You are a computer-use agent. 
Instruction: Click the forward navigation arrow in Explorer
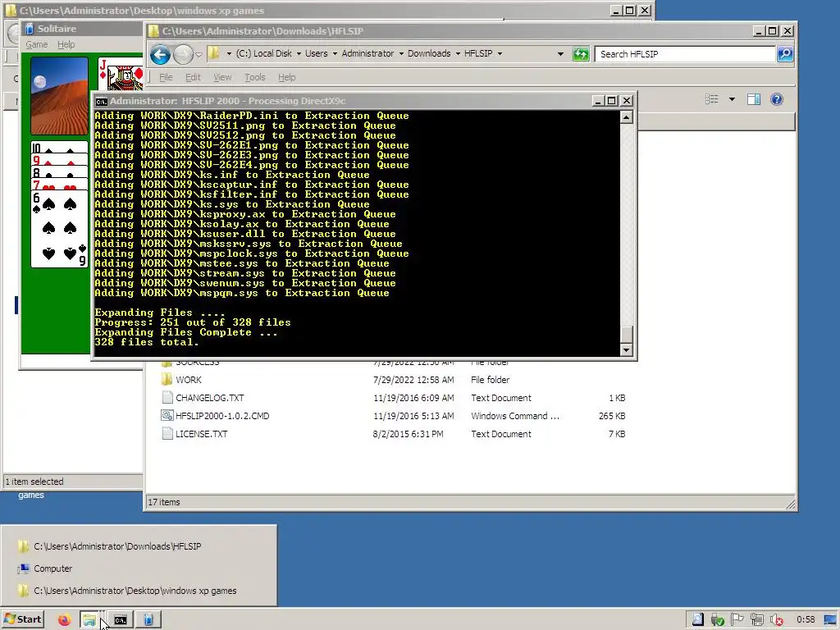183,54
